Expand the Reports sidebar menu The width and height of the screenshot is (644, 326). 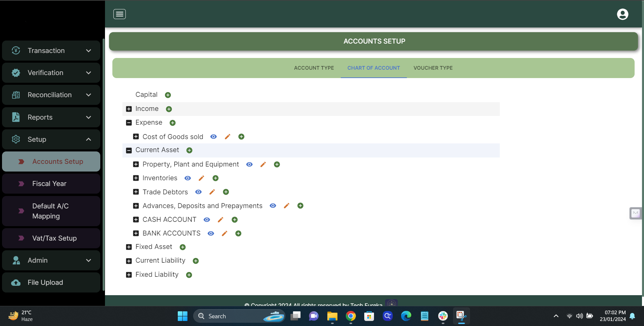pyautogui.click(x=51, y=117)
